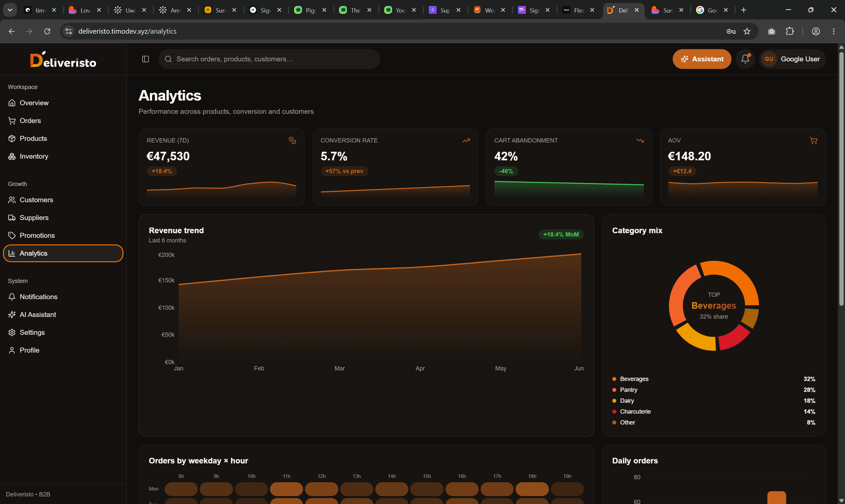Click the 42% cart abandonment value
This screenshot has height=504, width=845.
click(506, 156)
